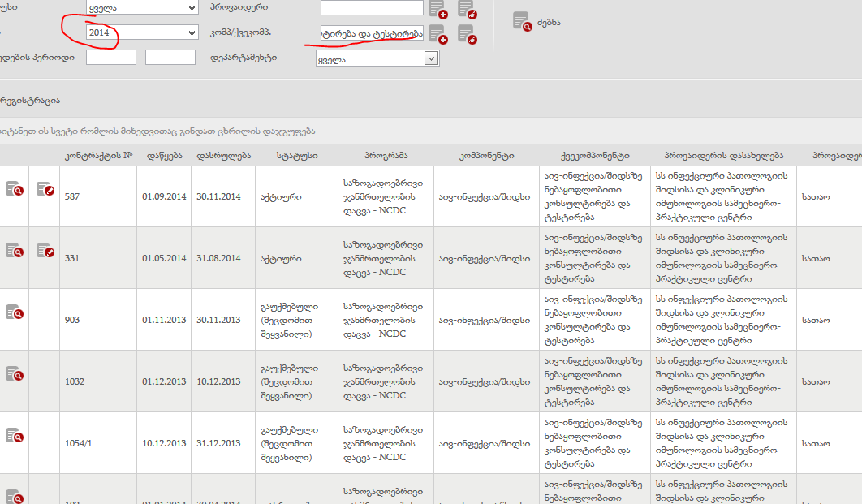Click the პროგრამა column header
The width and height of the screenshot is (862, 504).
tap(386, 155)
